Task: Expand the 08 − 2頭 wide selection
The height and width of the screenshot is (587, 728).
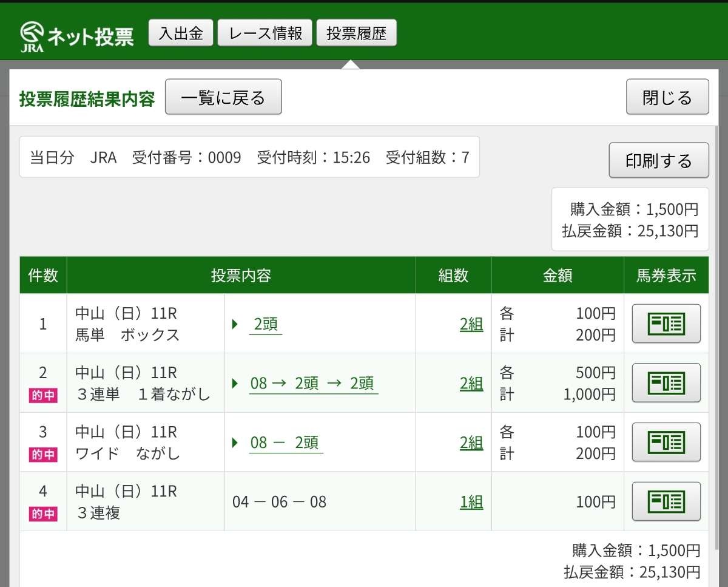Action: coord(285,443)
